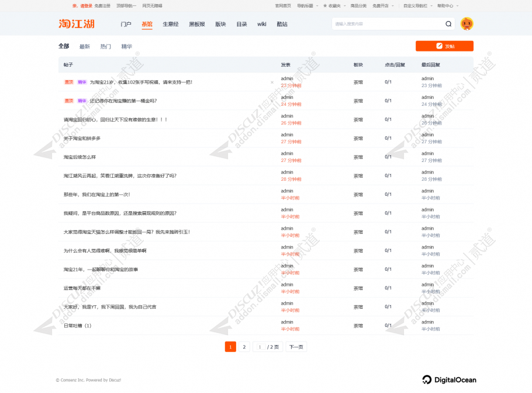Open the 酷站 navigation item

coord(282,24)
